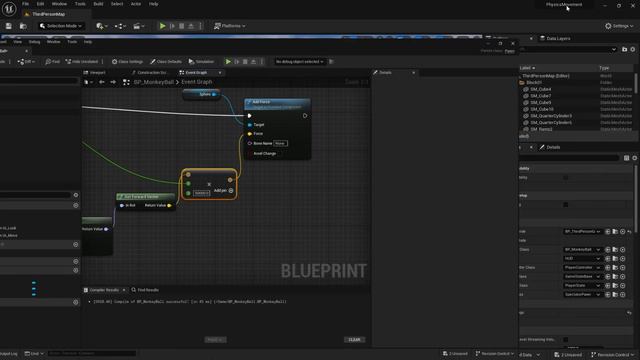Image resolution: width=640 pixels, height=360 pixels.
Task: Open File menu in main editor
Action: 25,4
